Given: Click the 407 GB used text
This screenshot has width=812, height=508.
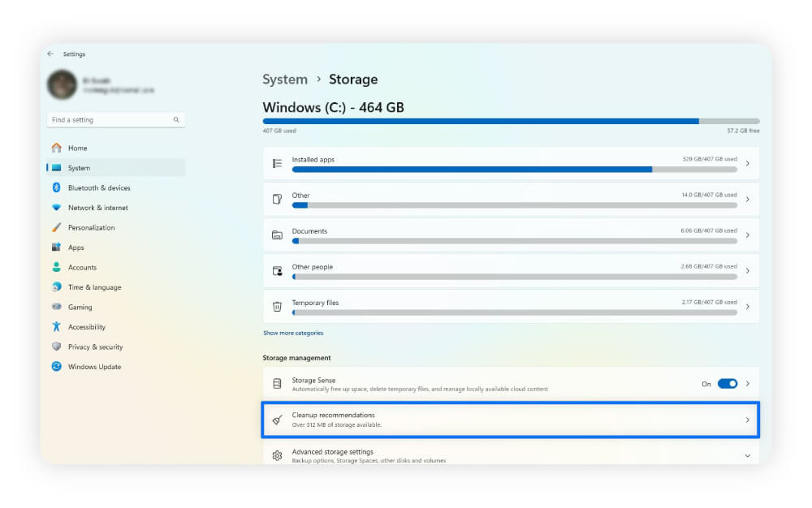Looking at the screenshot, I should (x=279, y=131).
